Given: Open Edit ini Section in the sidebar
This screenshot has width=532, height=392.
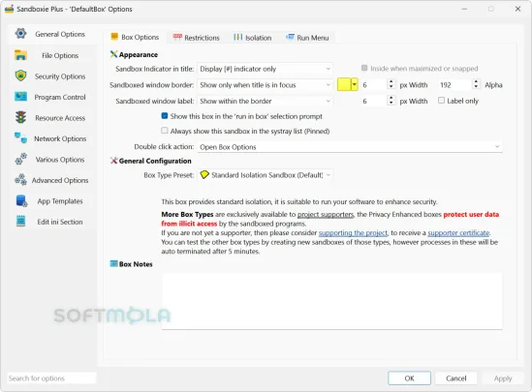Looking at the screenshot, I should (x=52, y=222).
